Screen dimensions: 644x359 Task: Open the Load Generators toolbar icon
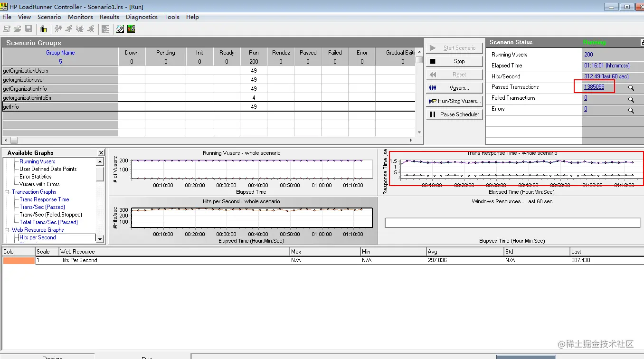coord(43,29)
